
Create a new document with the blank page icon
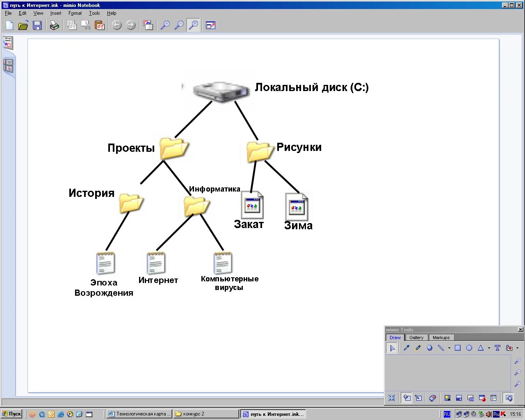[9, 25]
